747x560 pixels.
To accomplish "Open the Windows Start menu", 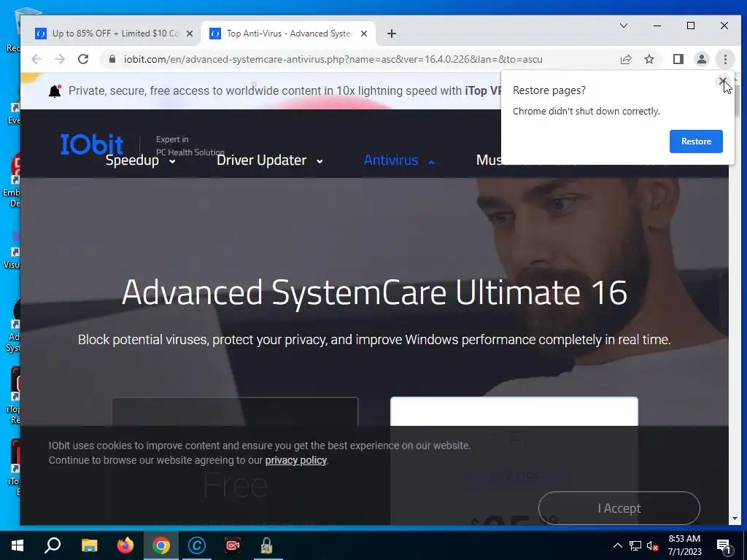I will click(18, 545).
